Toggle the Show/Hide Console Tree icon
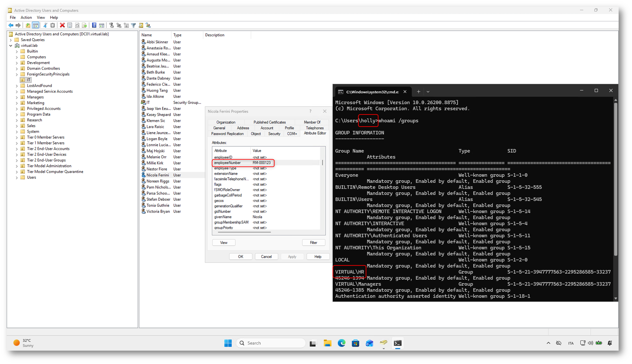The image size is (632, 364). point(36,25)
